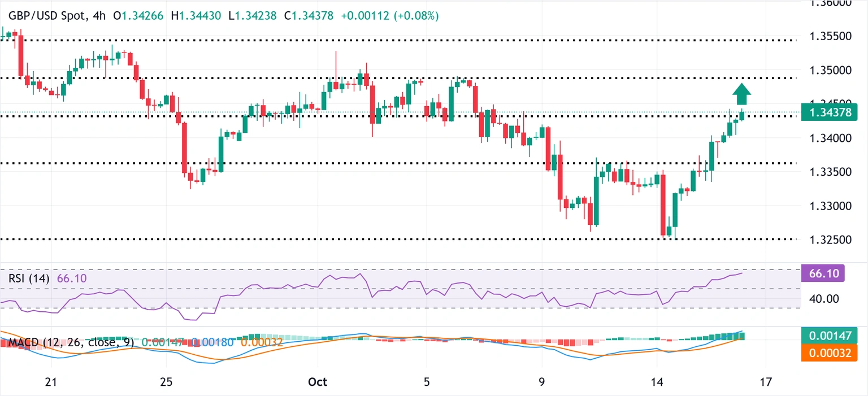Click the purple RSI value badge 66.10
Viewport: 868px width, 396px height.
823,274
